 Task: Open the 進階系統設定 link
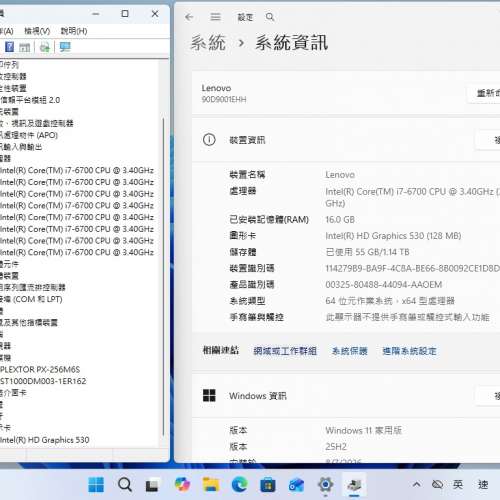(x=410, y=351)
